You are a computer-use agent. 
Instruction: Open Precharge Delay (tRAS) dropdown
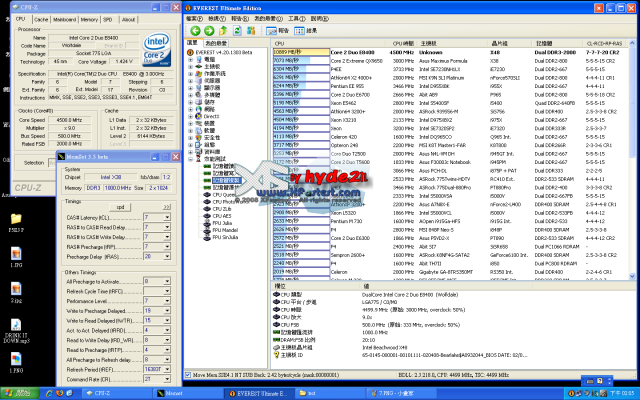click(167, 257)
